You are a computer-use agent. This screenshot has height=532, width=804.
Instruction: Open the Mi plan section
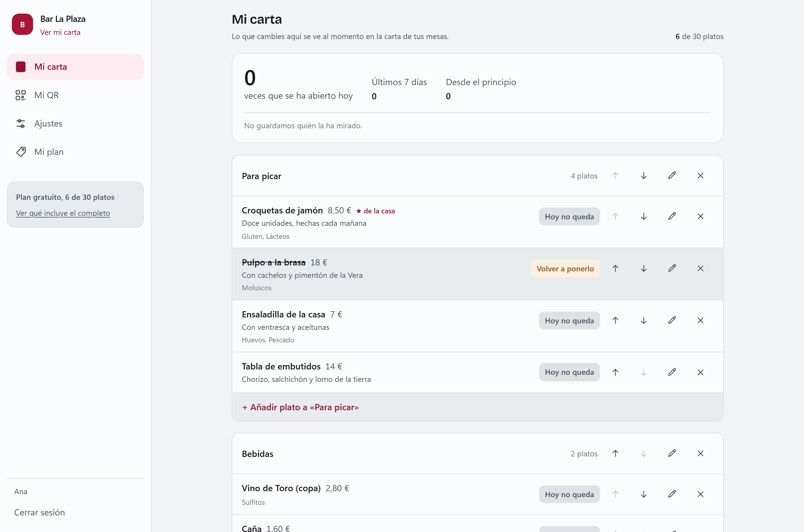tap(75, 152)
